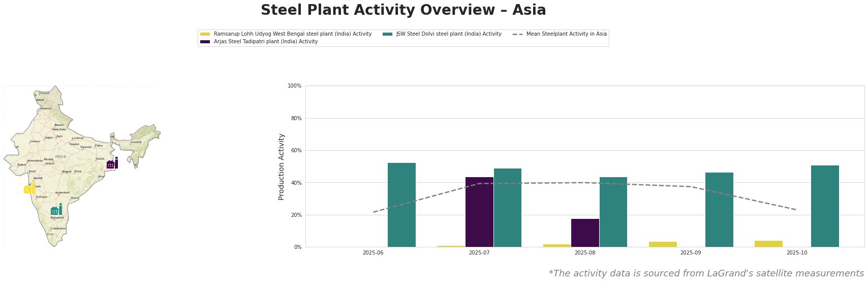Viewport: 868px width, 282px height.
Task: Toggle the JSW Steel Dolvi legend label
Action: tap(449, 34)
